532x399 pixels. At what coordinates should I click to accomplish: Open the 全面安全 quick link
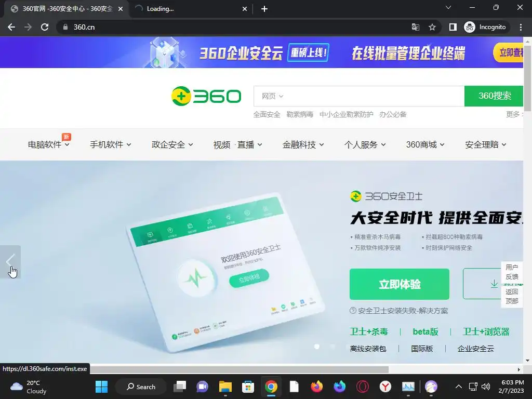[267, 114]
